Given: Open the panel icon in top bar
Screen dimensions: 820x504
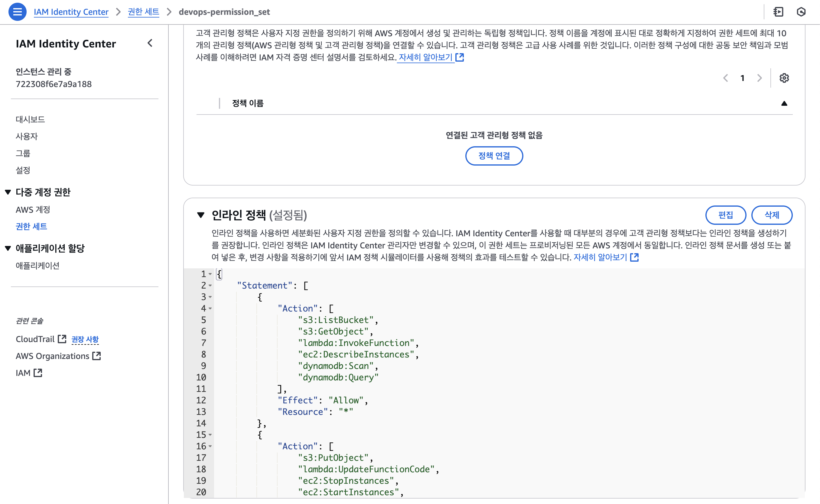Looking at the screenshot, I should click(x=778, y=12).
